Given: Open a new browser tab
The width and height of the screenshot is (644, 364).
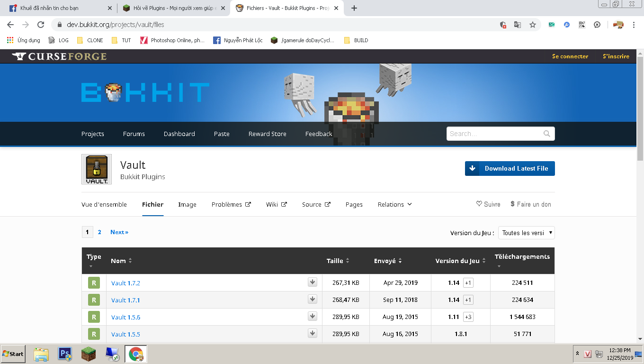Looking at the screenshot, I should [x=354, y=8].
